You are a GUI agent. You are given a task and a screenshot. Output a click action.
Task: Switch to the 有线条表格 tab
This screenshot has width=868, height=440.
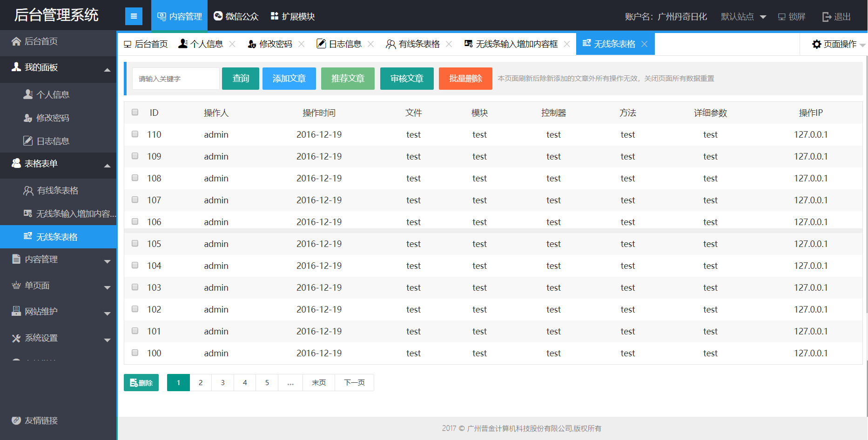418,44
